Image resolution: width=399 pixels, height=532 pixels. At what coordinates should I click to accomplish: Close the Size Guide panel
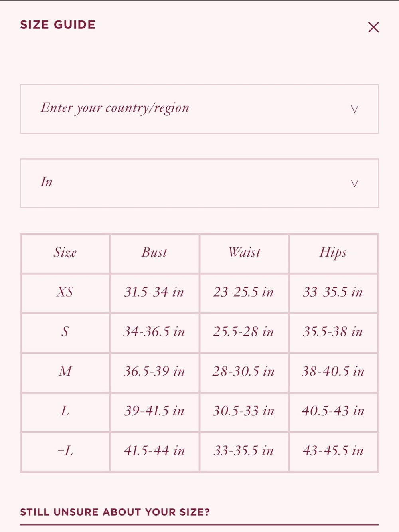[x=373, y=27]
